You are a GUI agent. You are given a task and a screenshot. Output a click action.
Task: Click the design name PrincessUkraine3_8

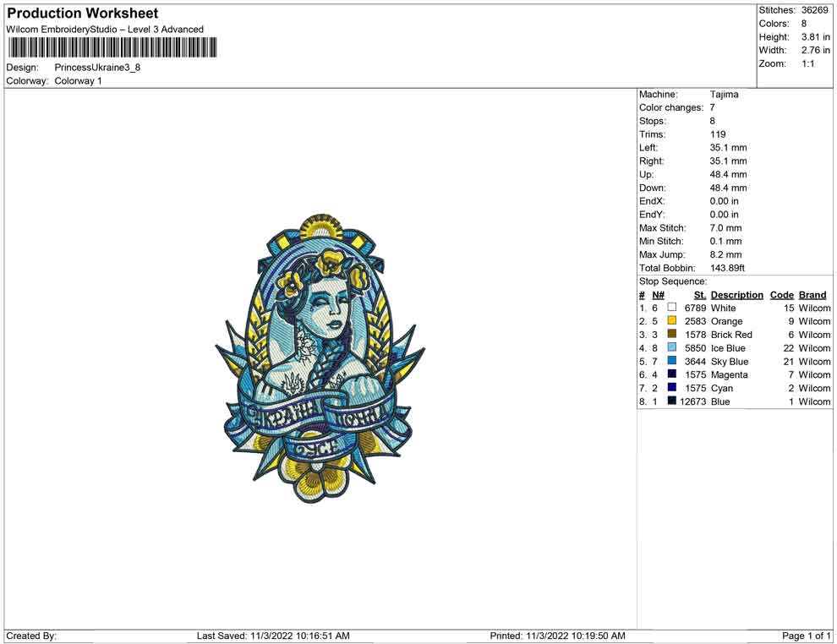click(x=97, y=68)
